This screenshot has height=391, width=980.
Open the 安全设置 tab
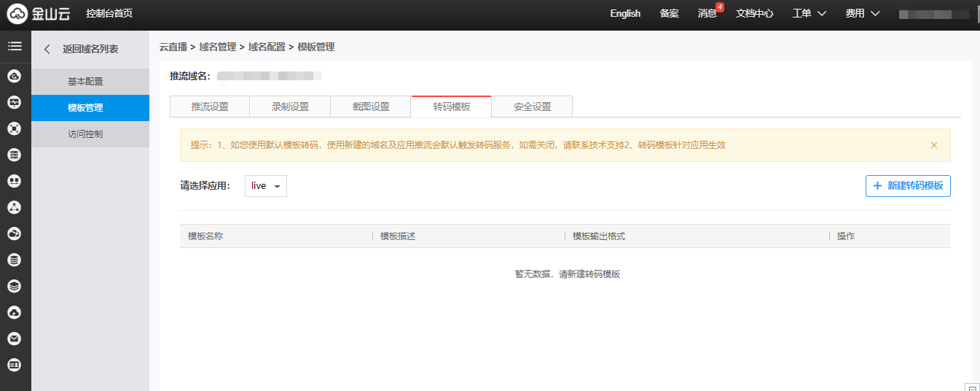click(x=532, y=107)
